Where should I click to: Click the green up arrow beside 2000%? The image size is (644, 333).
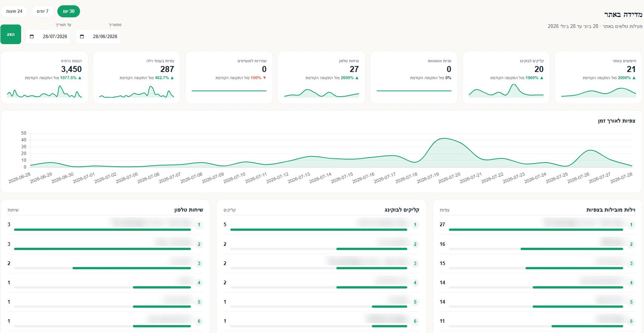[x=634, y=78]
